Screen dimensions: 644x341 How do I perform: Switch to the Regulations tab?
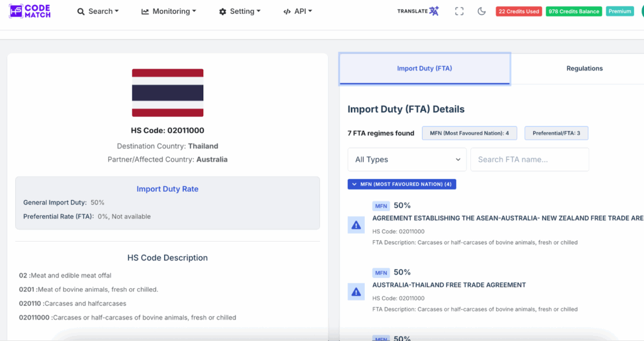(x=584, y=69)
